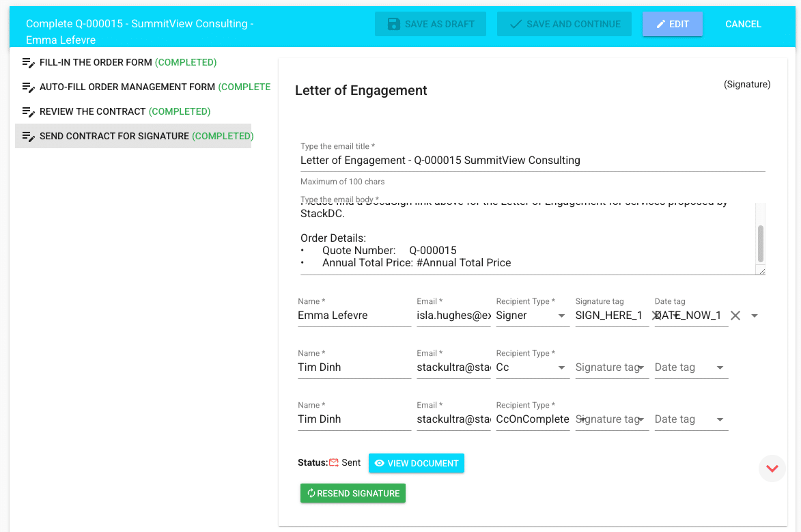Click the View Document button

[x=416, y=463]
